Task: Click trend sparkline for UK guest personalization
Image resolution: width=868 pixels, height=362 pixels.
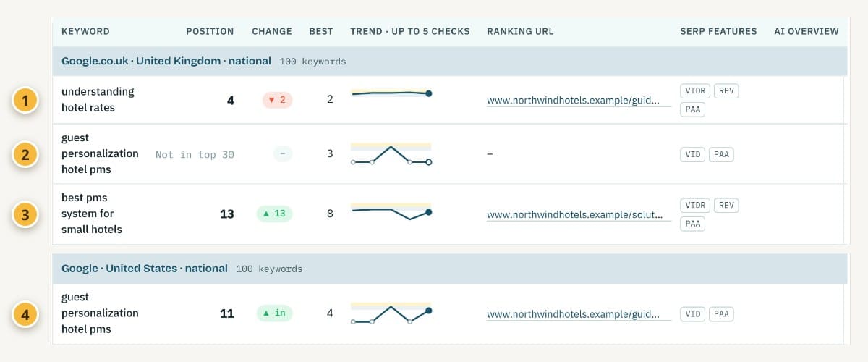Action: coord(391,154)
